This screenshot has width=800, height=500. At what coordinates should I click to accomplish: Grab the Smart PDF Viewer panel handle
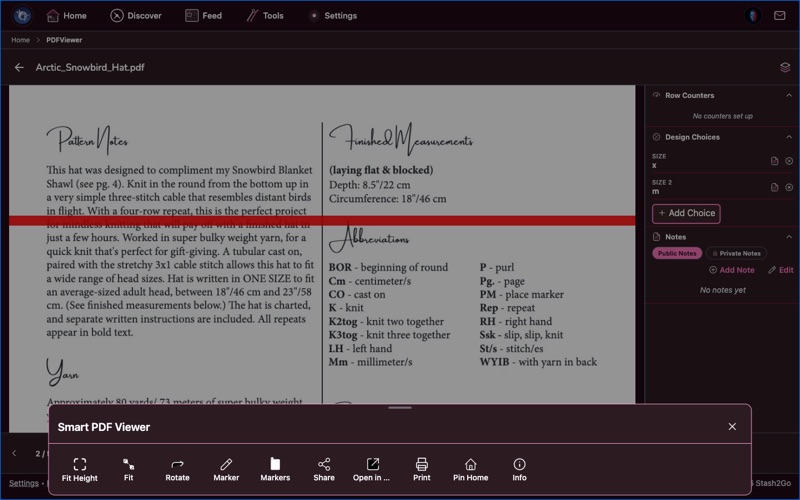coord(399,408)
